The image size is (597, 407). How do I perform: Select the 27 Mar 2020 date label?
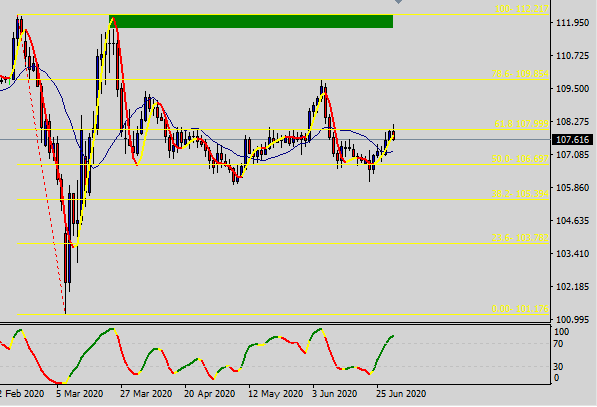click(146, 394)
